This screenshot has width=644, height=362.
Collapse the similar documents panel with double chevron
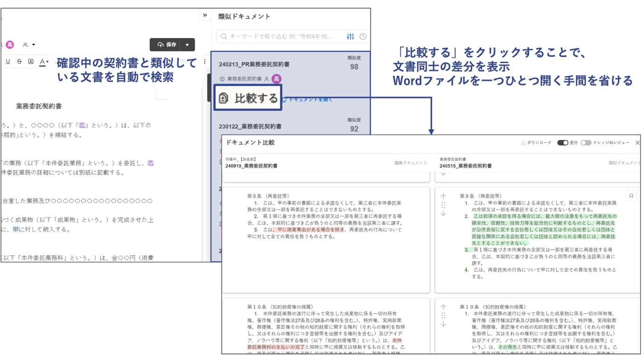(205, 15)
